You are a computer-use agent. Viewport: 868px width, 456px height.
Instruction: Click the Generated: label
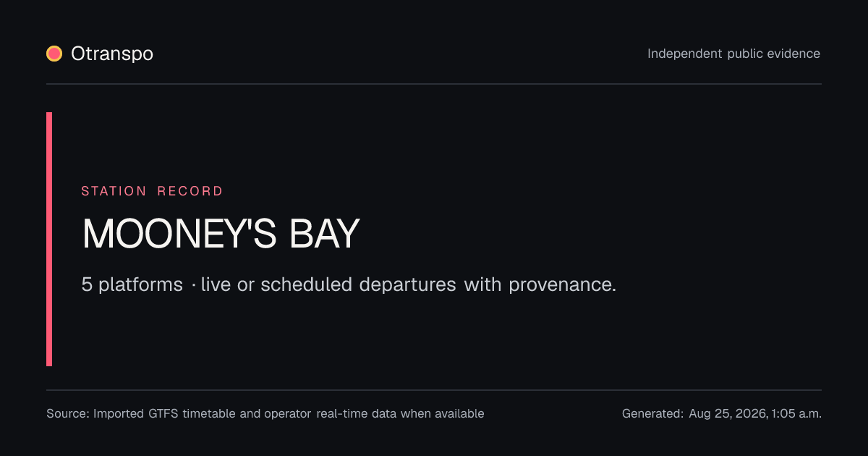pyautogui.click(x=652, y=414)
